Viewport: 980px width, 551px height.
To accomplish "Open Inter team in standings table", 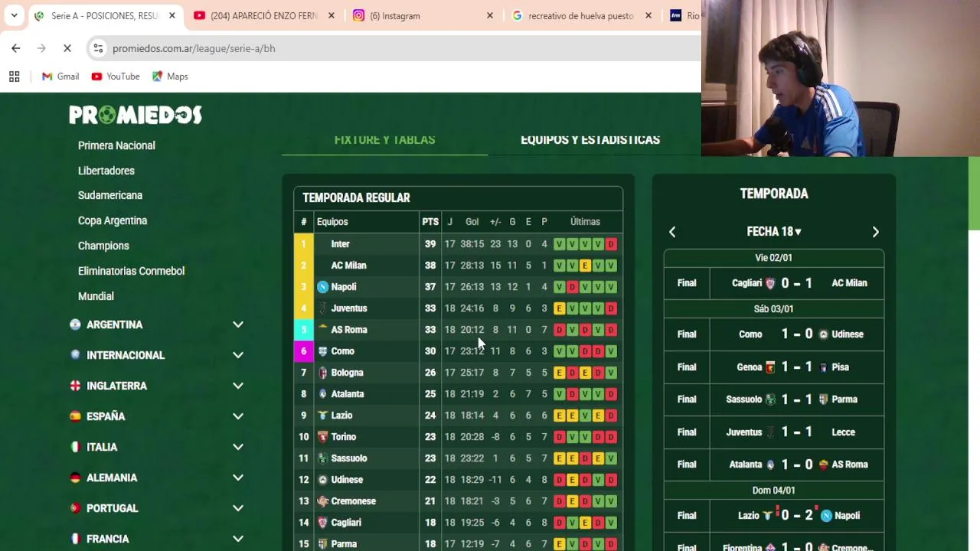I will (x=340, y=244).
